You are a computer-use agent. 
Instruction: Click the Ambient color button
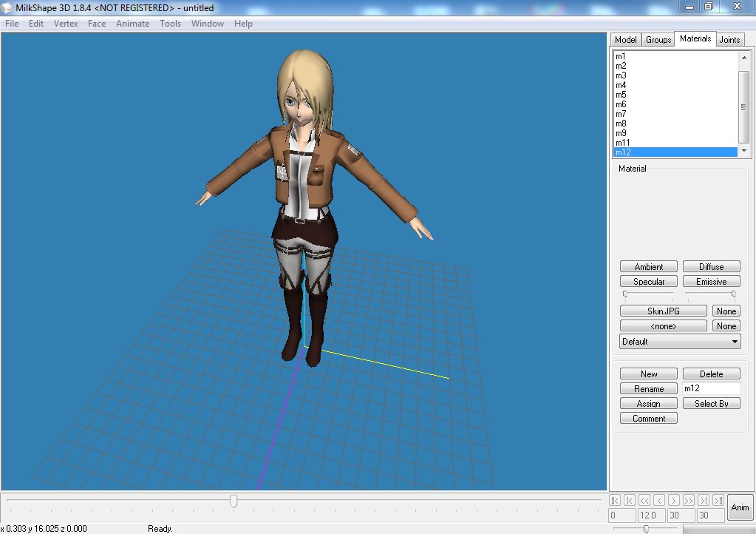click(x=649, y=267)
